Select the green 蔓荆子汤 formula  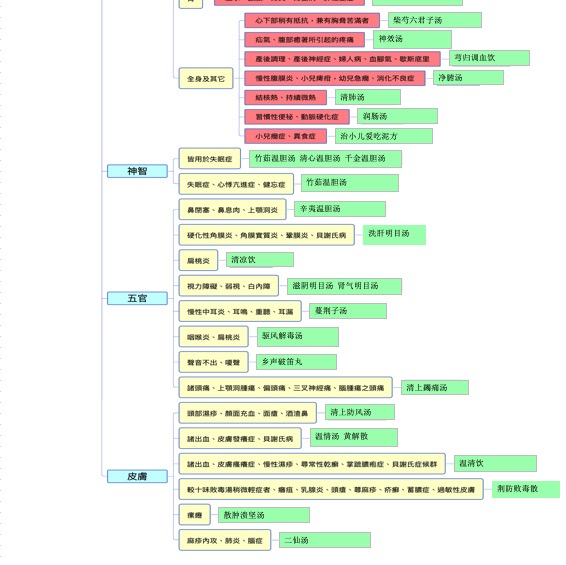[x=348, y=311]
